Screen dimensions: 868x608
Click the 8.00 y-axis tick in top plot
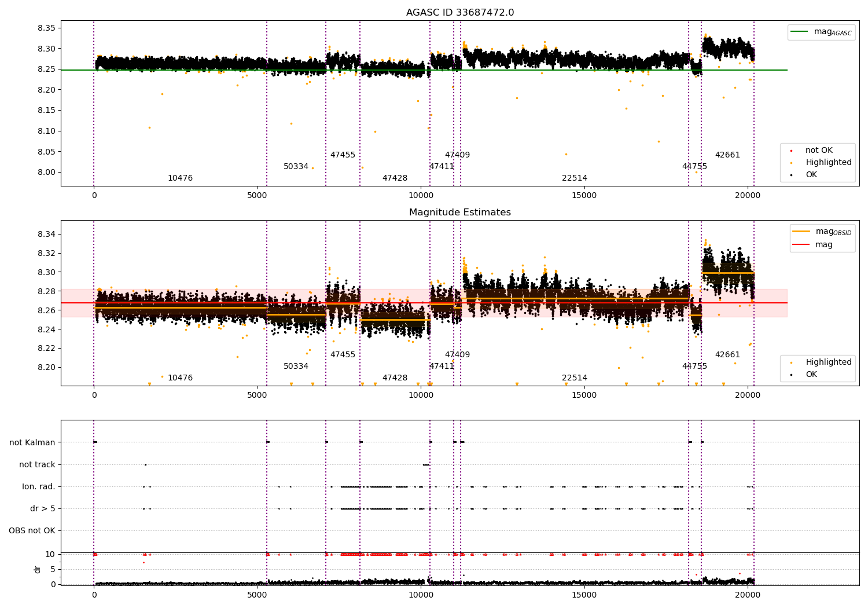[46, 172]
